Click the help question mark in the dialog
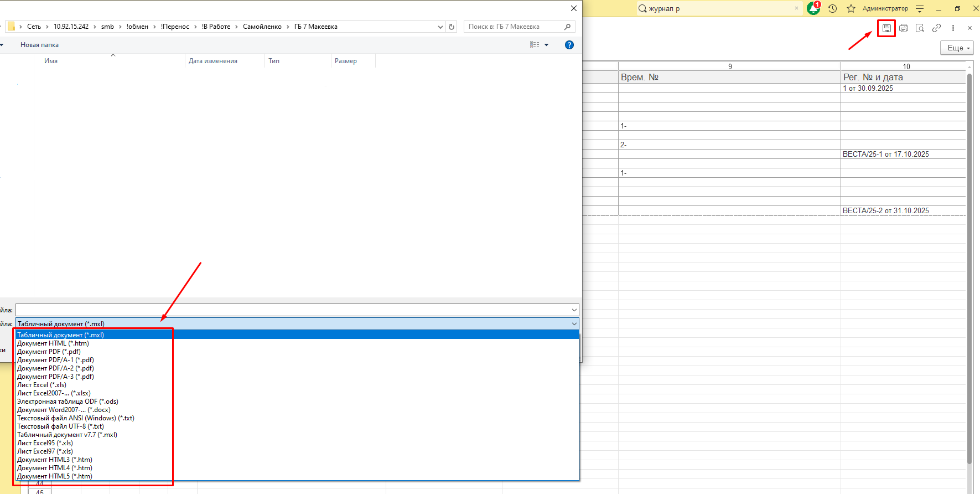The image size is (980, 494). pyautogui.click(x=569, y=45)
